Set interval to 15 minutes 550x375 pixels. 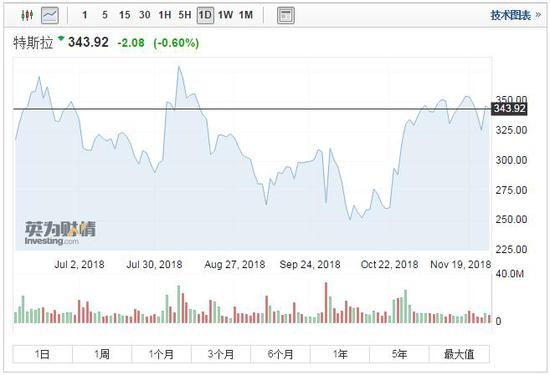pos(125,15)
